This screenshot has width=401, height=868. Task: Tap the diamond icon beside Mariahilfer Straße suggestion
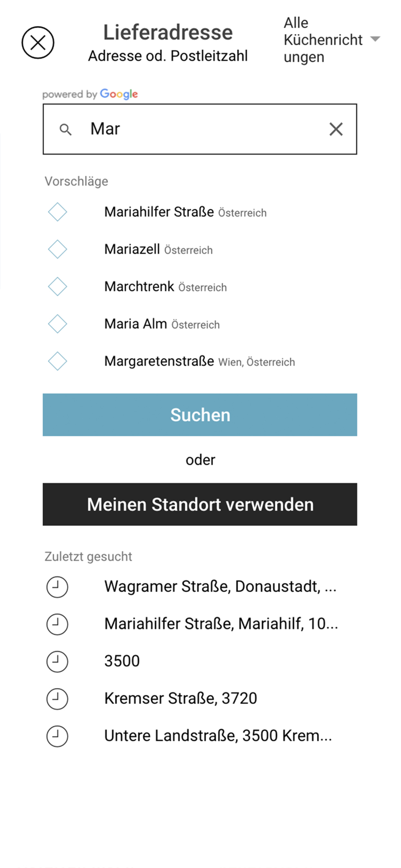[x=57, y=212]
